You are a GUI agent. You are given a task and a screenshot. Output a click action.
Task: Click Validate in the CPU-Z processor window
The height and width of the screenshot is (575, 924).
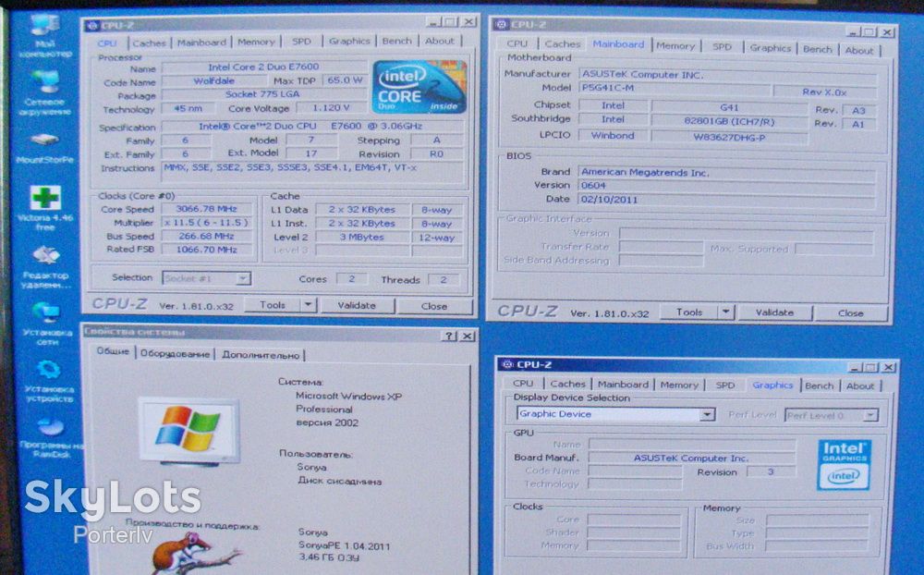[357, 305]
